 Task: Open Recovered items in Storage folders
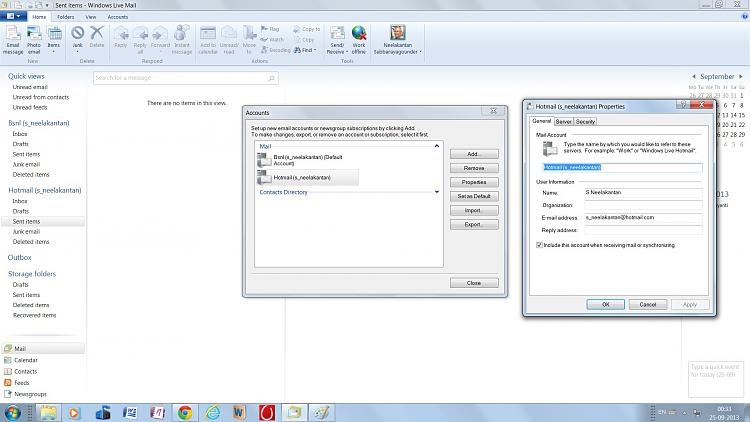tap(34, 315)
